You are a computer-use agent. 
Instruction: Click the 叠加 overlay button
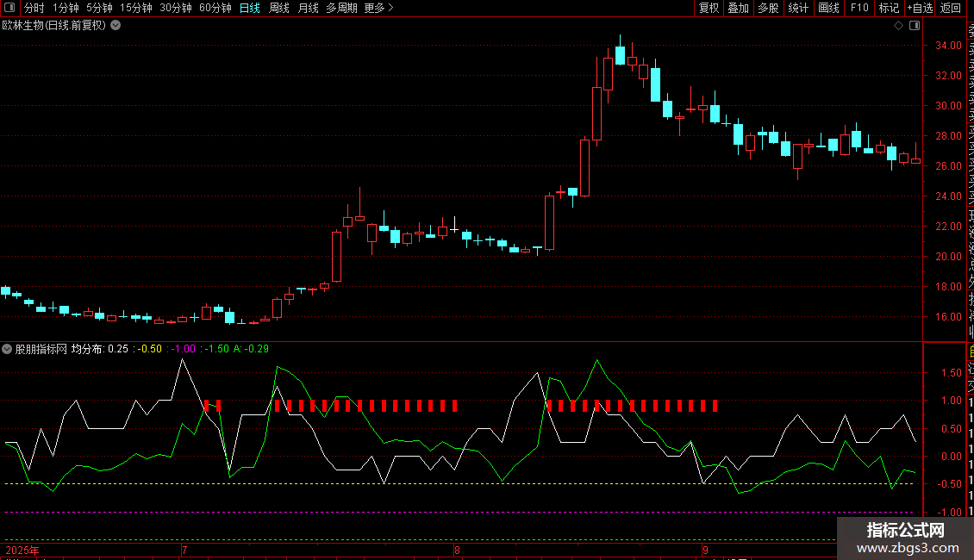(x=739, y=8)
